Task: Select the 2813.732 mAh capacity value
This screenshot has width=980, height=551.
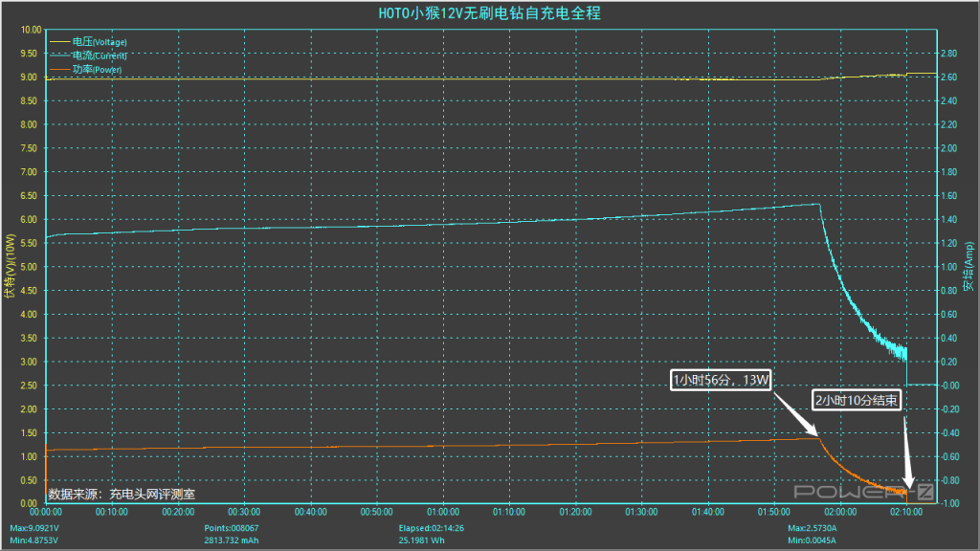Action: (232, 540)
